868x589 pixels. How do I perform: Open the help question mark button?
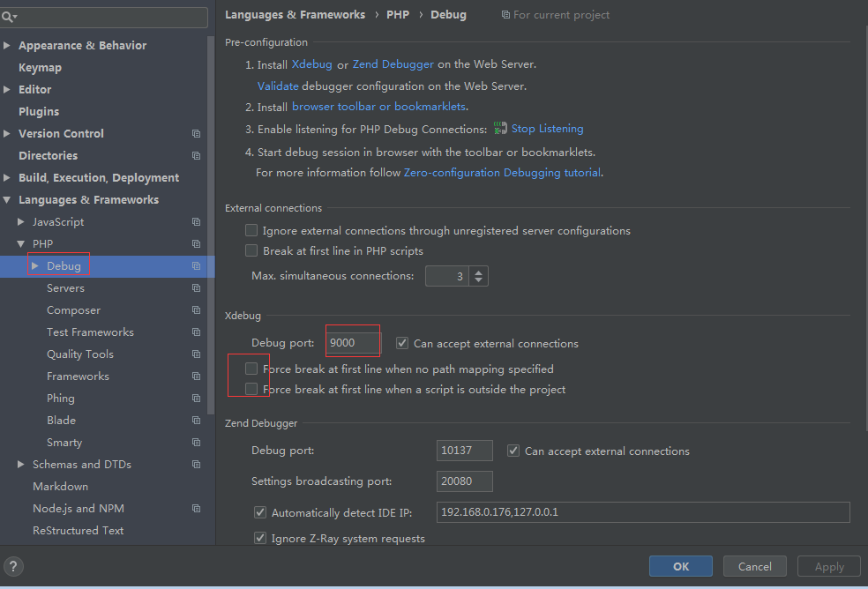pos(13,566)
